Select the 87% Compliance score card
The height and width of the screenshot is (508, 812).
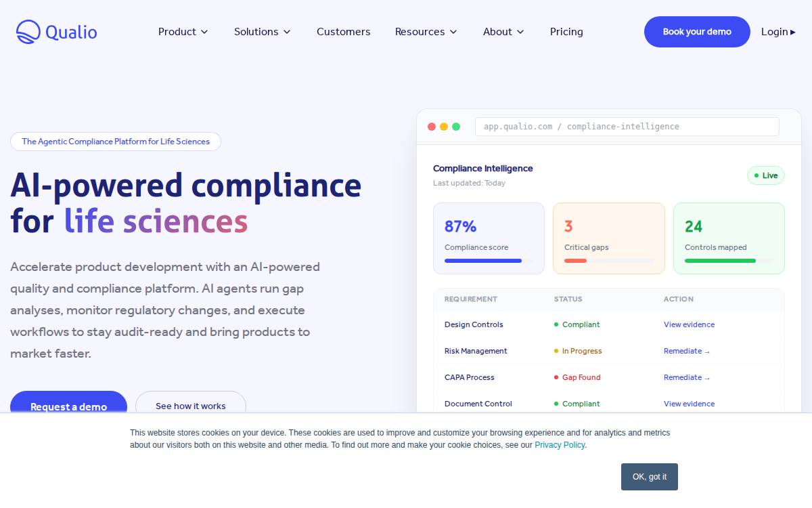point(489,238)
